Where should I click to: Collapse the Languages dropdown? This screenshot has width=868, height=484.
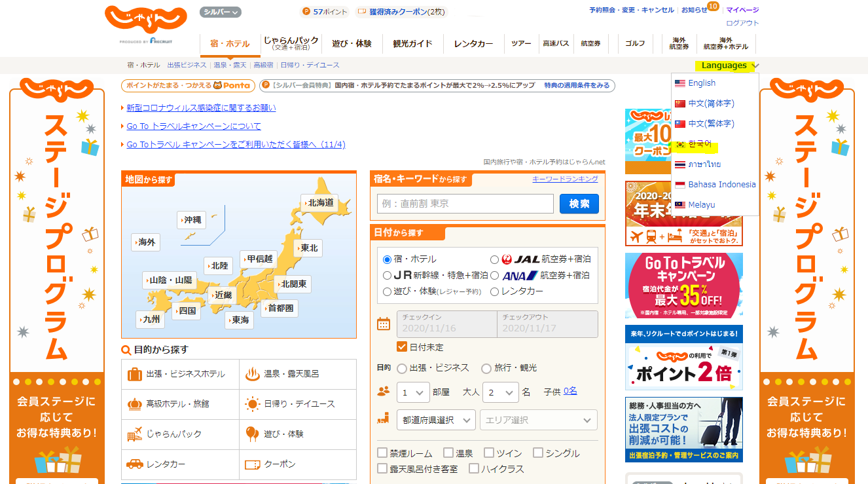(x=729, y=65)
